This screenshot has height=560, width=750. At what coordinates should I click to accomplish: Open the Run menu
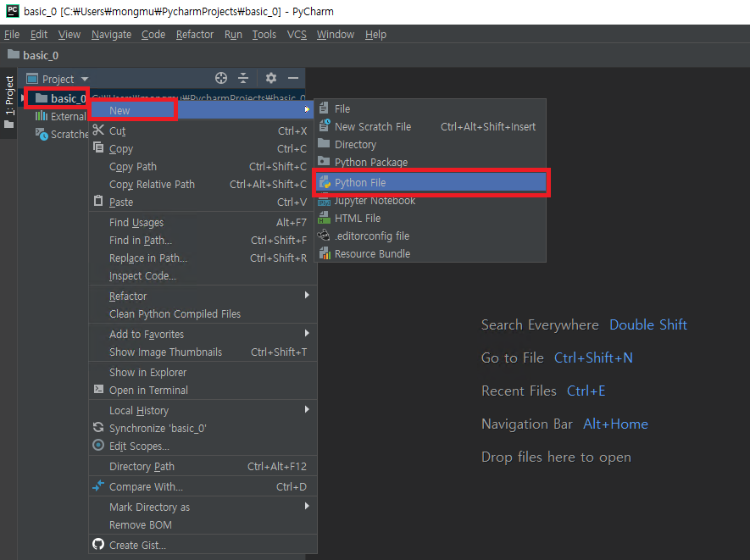click(233, 35)
